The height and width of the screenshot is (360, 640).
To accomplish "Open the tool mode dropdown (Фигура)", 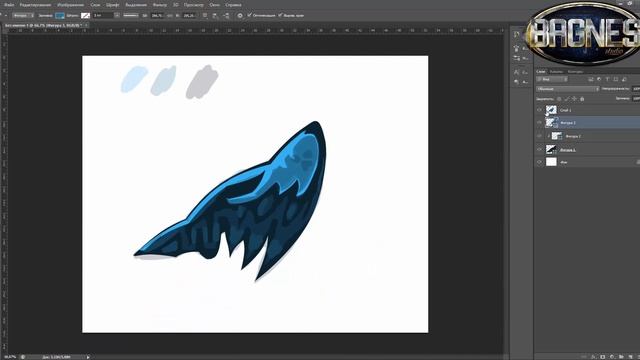I will click(23, 15).
